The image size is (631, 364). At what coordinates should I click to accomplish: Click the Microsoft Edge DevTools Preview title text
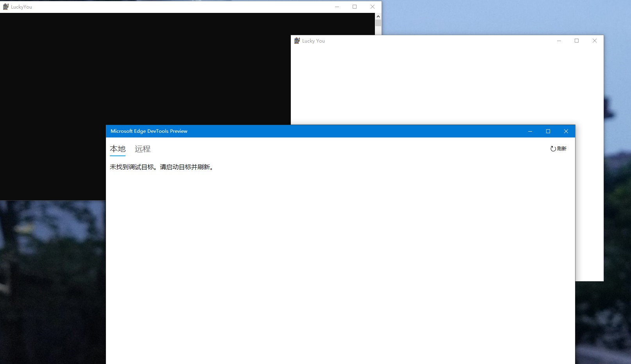(x=149, y=131)
